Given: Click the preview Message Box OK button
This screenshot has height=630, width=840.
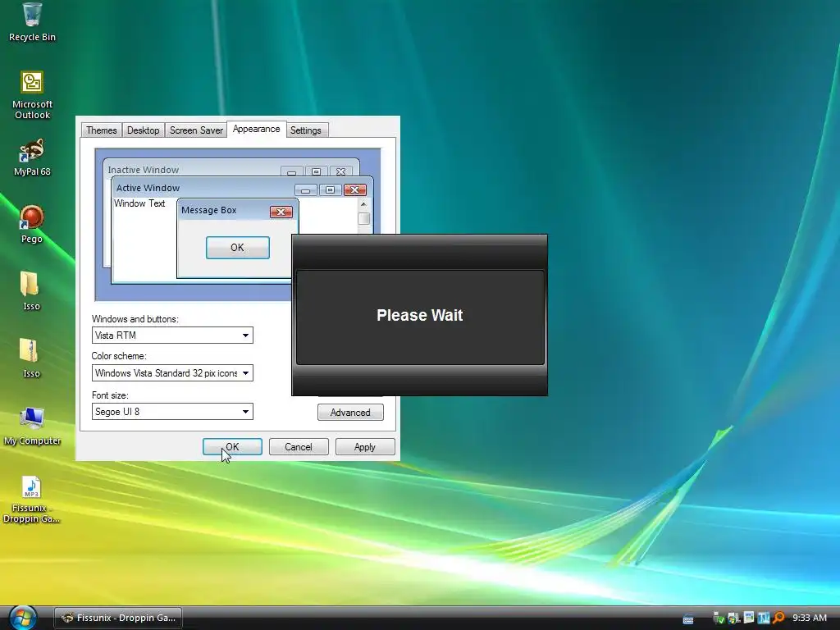Looking at the screenshot, I should 237,248.
